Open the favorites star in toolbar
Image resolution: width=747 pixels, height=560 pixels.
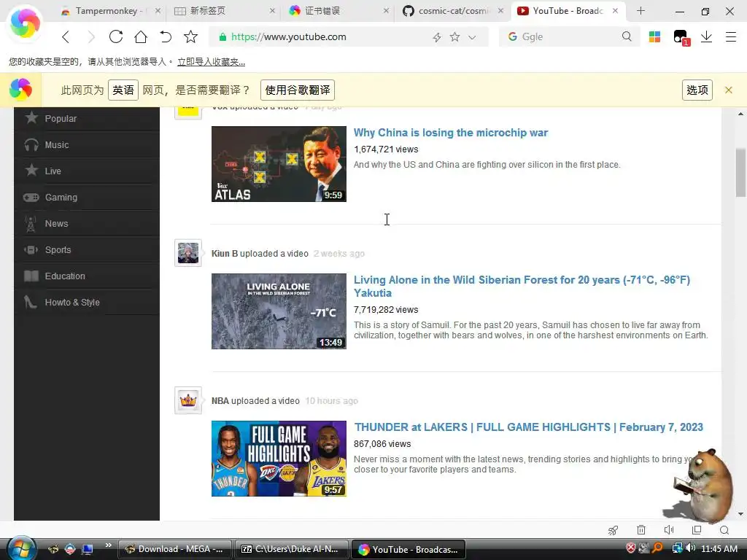coord(190,36)
